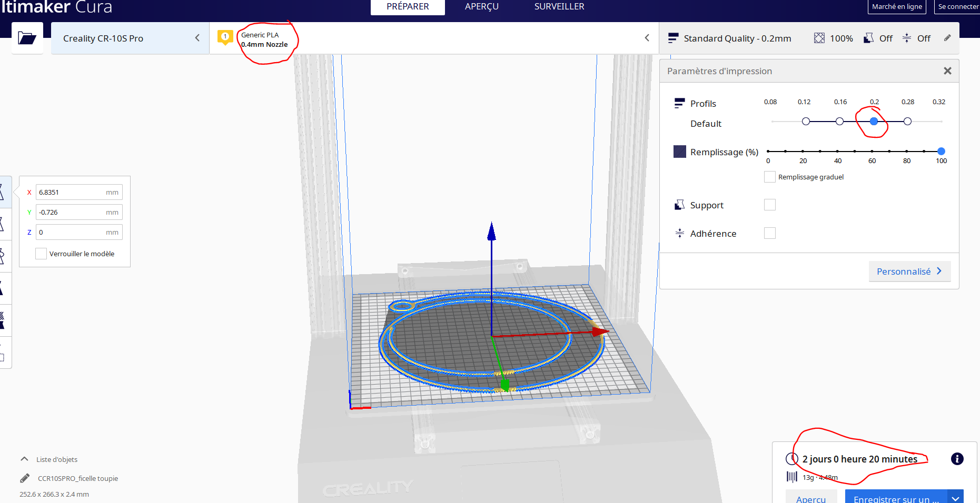980x503 pixels.
Task: Select the CCR10SPRO_ficelle toupie object entry
Action: (78, 478)
